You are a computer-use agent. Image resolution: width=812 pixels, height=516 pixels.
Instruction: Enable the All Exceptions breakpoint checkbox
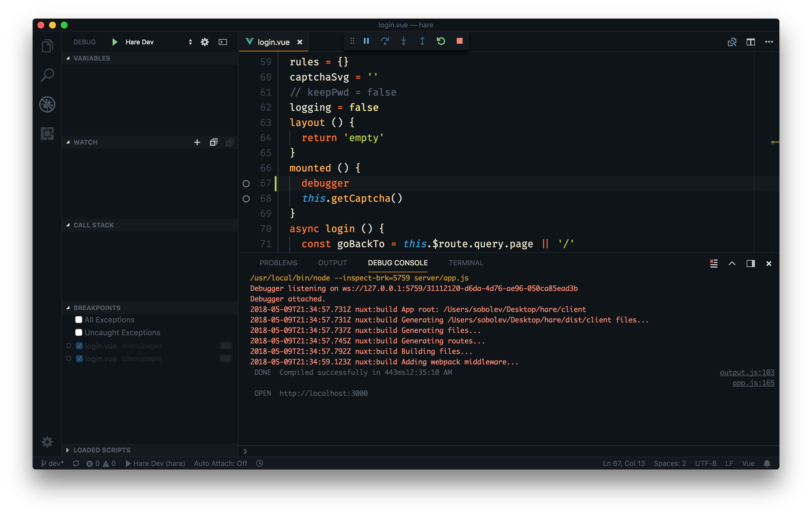(x=78, y=320)
